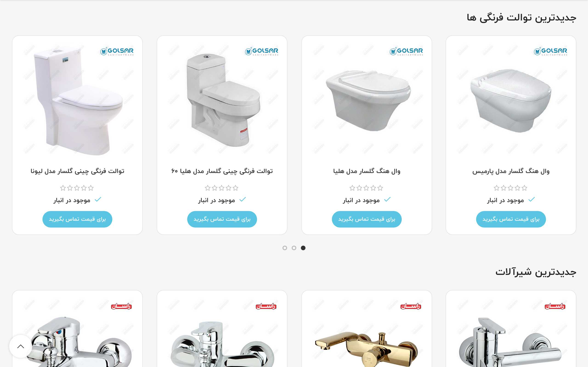Open product title توالت فرنگی مدل هلیا ۶۰
The height and width of the screenshot is (367, 588).
222,171
